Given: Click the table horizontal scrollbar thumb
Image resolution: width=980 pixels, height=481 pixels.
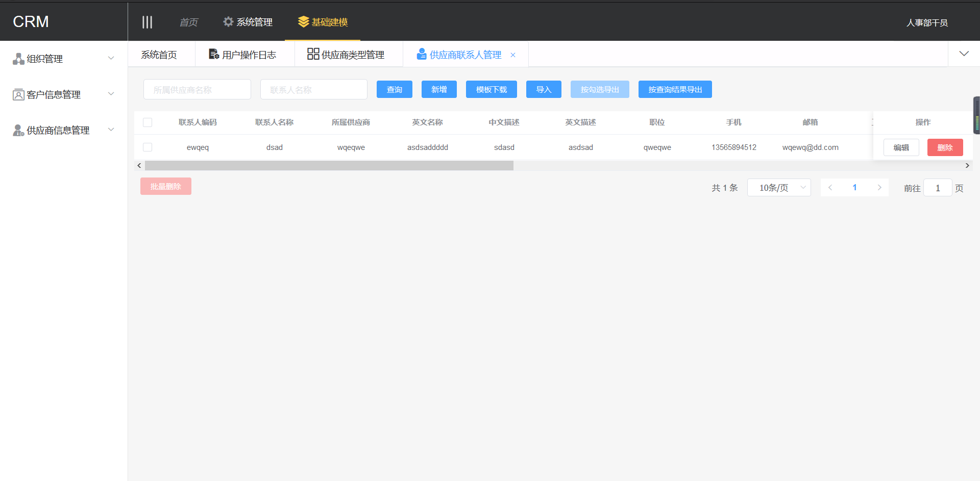Looking at the screenshot, I should click(329, 166).
